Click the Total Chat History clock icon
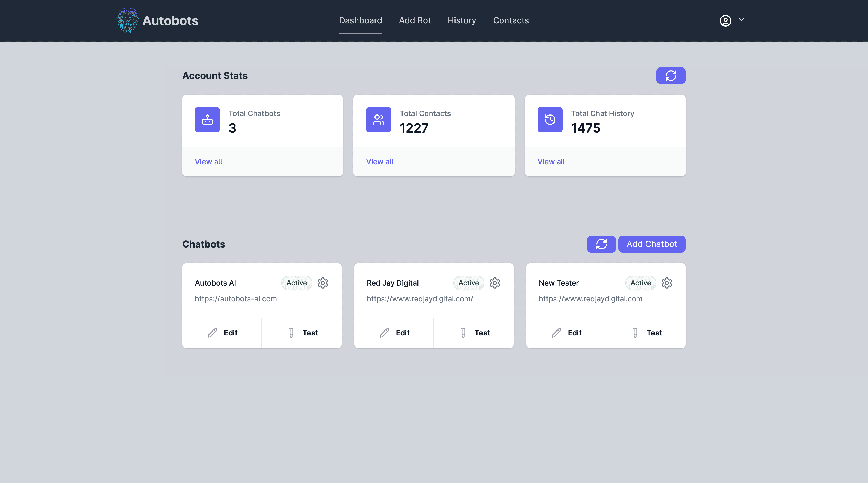 click(x=550, y=120)
